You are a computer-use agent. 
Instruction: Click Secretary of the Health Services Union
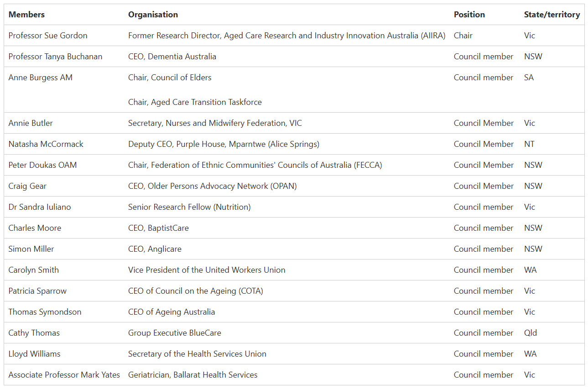point(197,354)
